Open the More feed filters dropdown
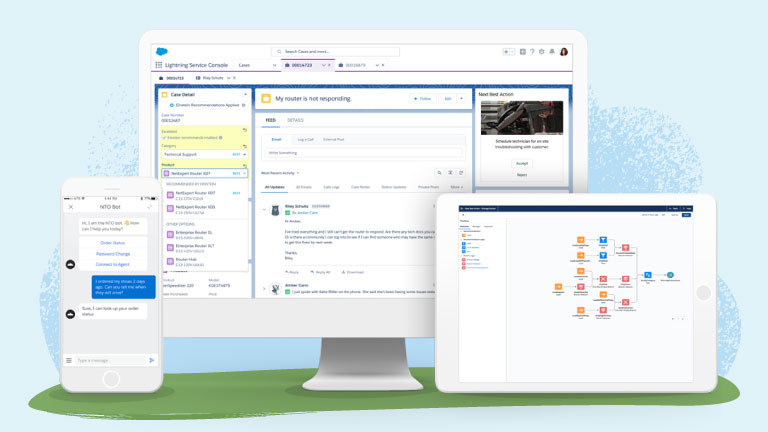 pyautogui.click(x=456, y=187)
